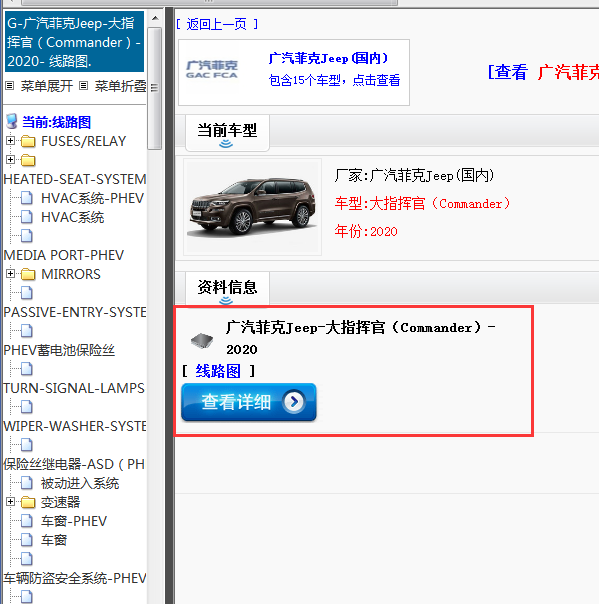
Task: Open the FUSES/RELAY folder icon
Action: coord(28,141)
